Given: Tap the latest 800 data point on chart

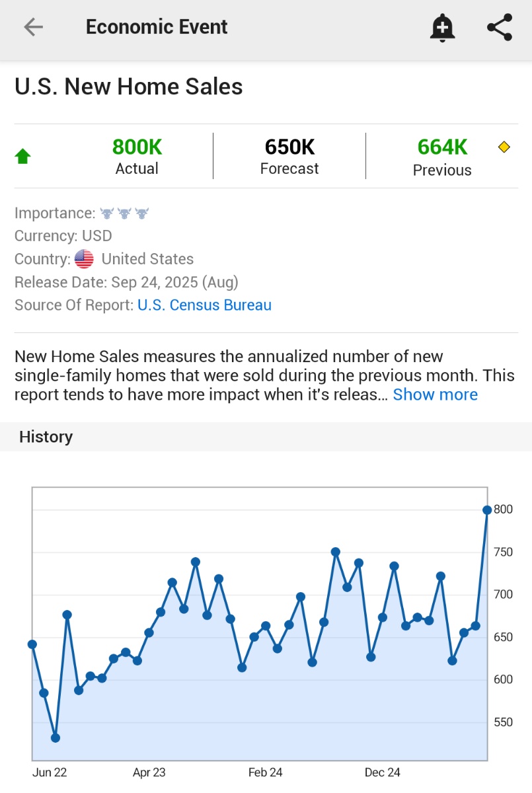Looking at the screenshot, I should [487, 510].
